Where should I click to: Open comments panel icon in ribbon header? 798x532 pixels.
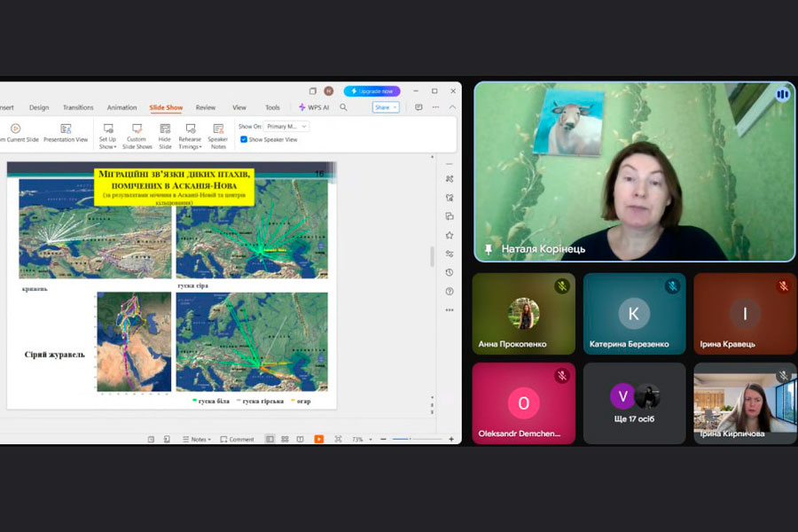(419, 107)
